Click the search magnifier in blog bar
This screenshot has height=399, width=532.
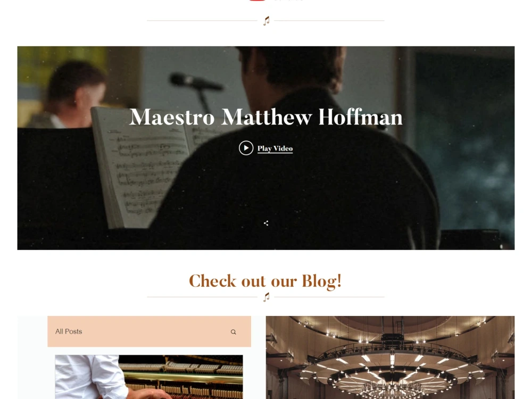tap(234, 332)
